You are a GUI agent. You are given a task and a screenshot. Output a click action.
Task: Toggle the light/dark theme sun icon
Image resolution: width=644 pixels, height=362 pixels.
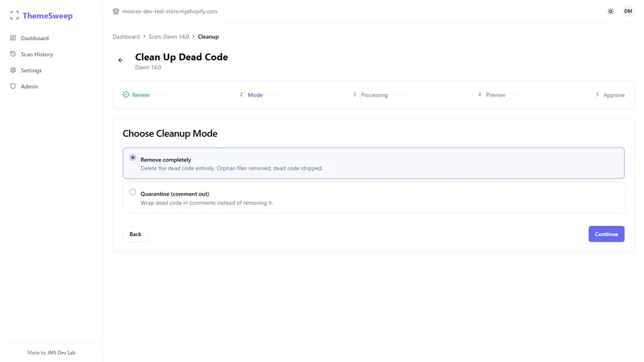coord(610,11)
